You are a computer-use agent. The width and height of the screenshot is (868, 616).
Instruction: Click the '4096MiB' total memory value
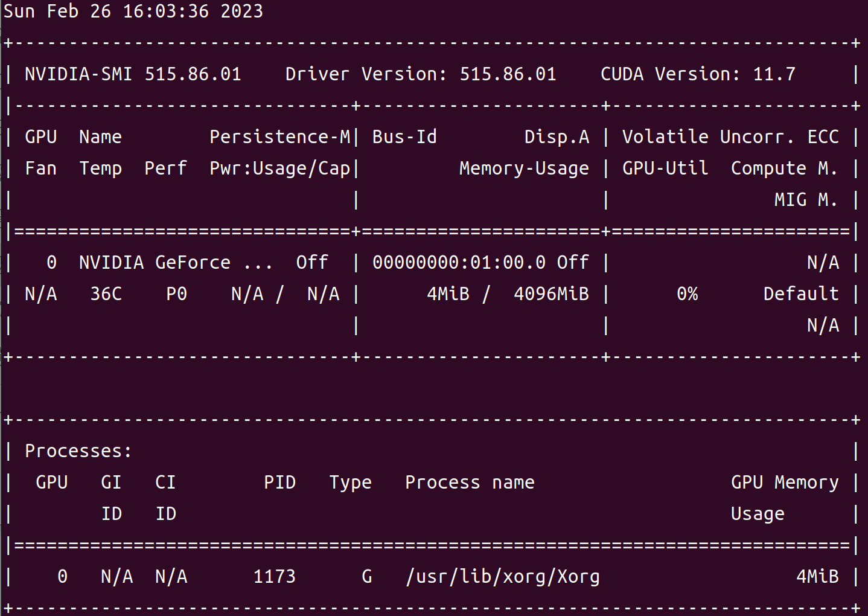click(551, 294)
